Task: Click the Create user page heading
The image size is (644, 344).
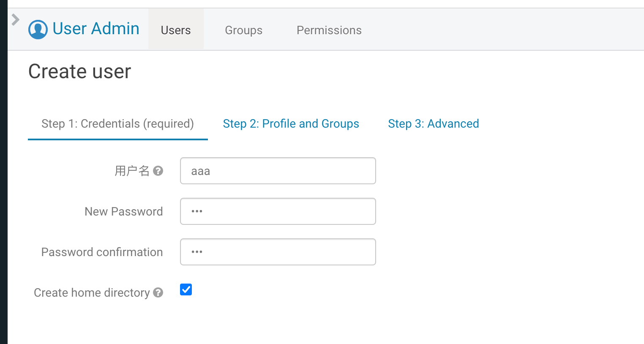Action: 79,71
